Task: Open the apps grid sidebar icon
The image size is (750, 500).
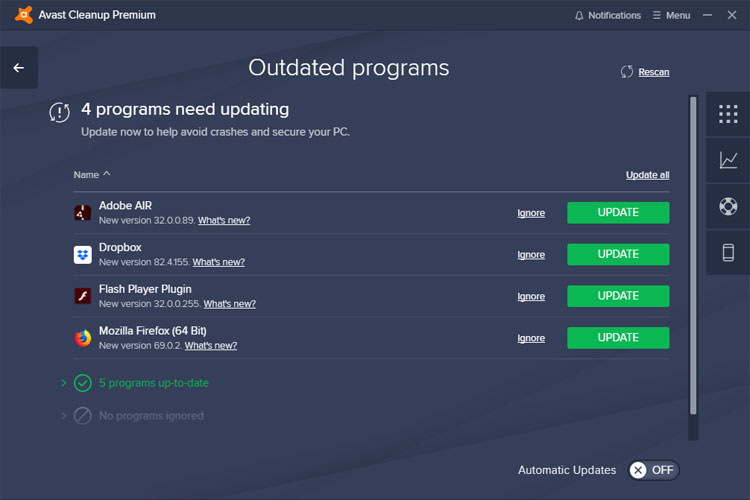Action: pos(728,114)
